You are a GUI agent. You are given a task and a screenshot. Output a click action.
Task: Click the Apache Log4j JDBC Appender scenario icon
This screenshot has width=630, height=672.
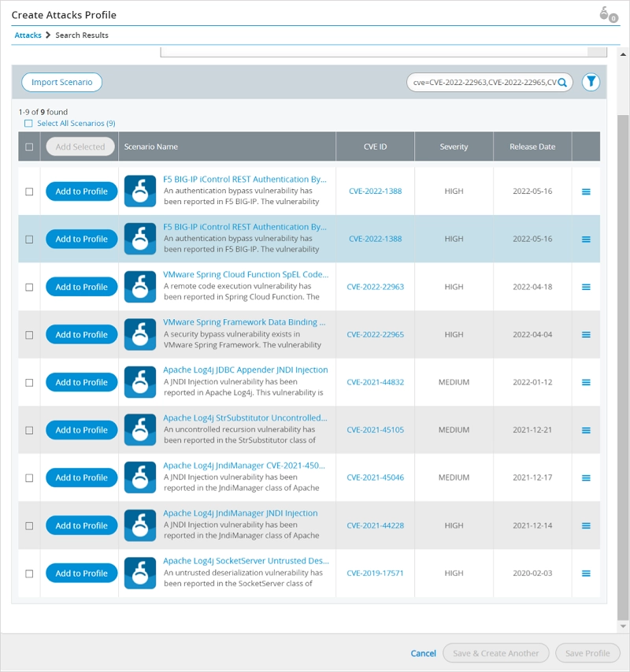[140, 382]
